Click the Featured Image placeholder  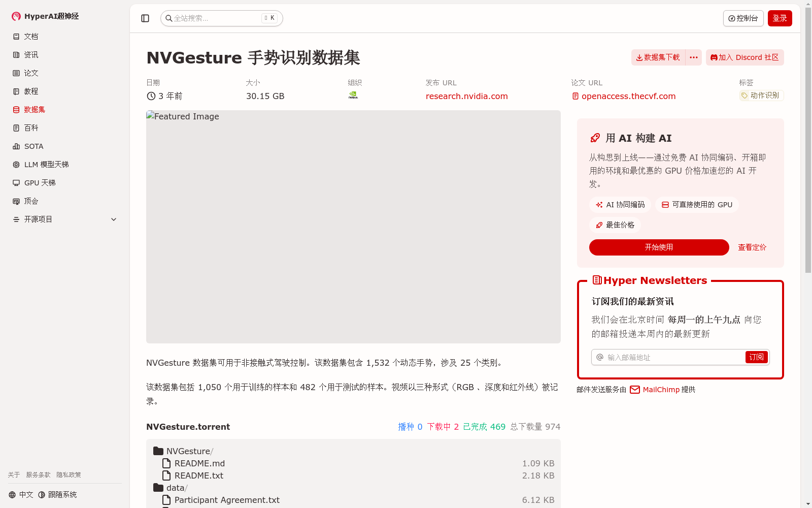pos(353,227)
